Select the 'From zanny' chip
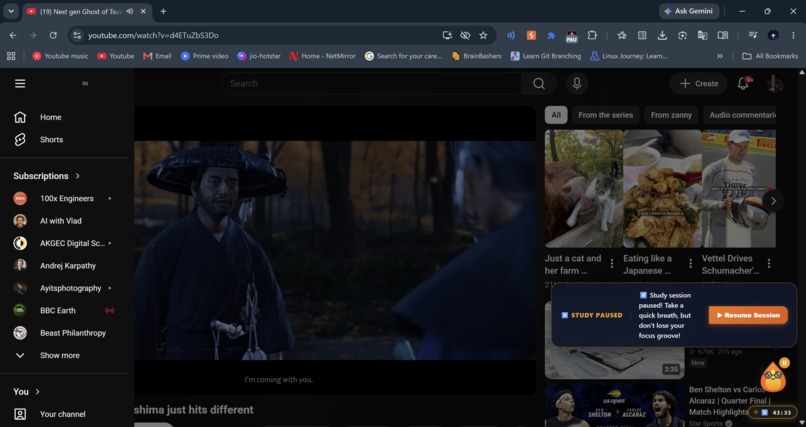This screenshot has height=427, width=806. 671,115
